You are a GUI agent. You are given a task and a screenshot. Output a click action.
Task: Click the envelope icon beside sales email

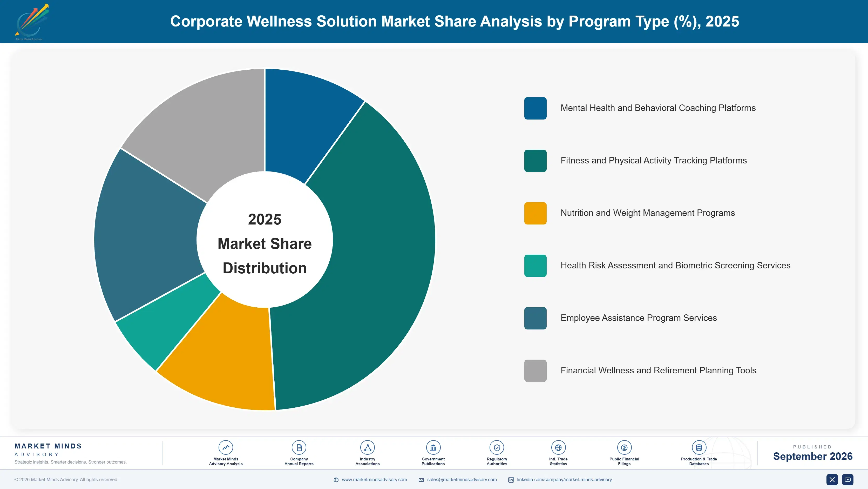pyautogui.click(x=421, y=480)
